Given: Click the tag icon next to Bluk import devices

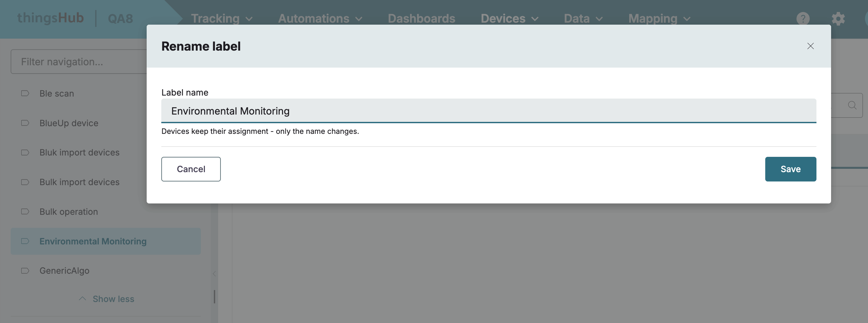Looking at the screenshot, I should point(25,153).
